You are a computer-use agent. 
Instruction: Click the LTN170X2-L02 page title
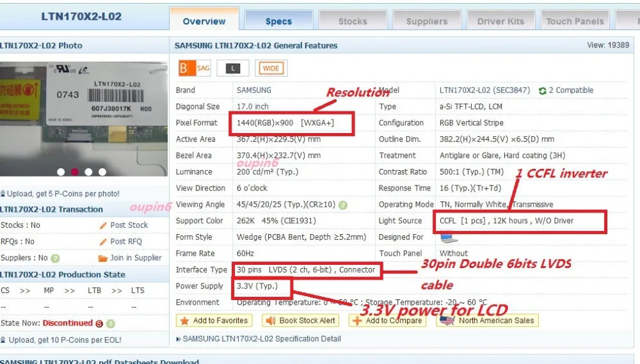tap(81, 17)
